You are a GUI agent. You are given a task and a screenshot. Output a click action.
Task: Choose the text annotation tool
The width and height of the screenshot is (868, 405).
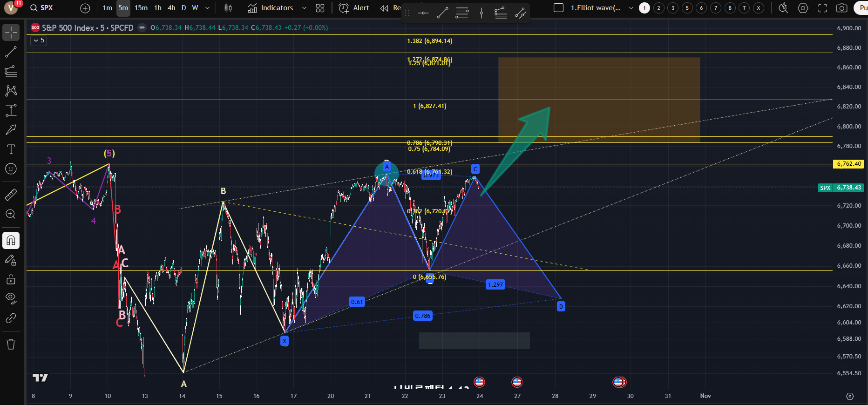[11, 149]
